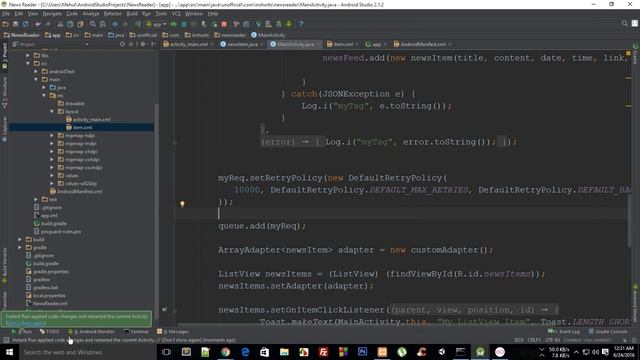
Task: Expand the androidTest folder arrow
Action: pyautogui.click(x=36, y=71)
